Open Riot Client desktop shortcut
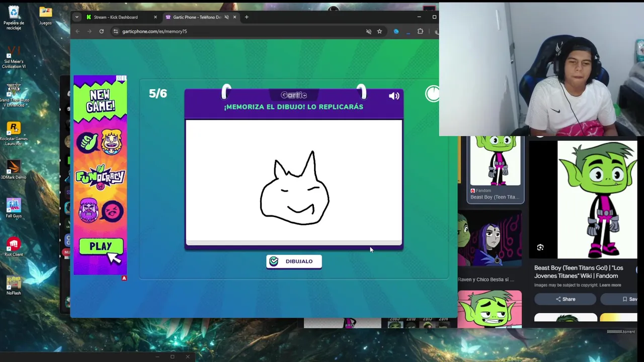Image resolution: width=644 pixels, height=362 pixels. point(14,247)
